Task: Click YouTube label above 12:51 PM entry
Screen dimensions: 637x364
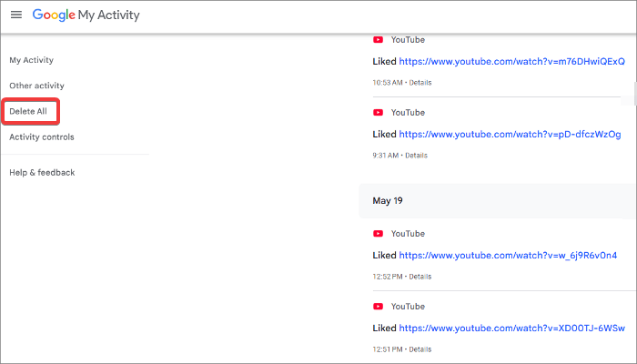Action: click(408, 307)
